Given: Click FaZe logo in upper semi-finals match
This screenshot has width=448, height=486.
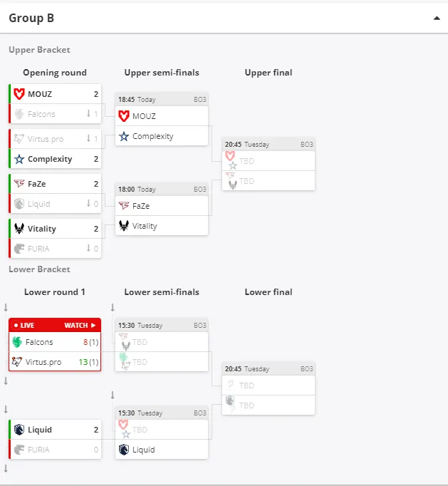Looking at the screenshot, I should pyautogui.click(x=124, y=206).
